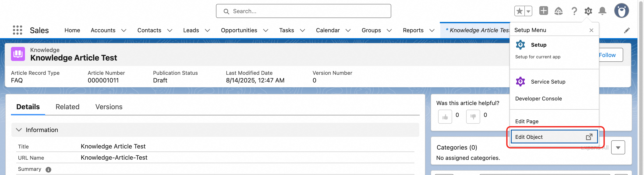644x175 pixels.
Task: Open the Categories card dropdown button
Action: 618,147
